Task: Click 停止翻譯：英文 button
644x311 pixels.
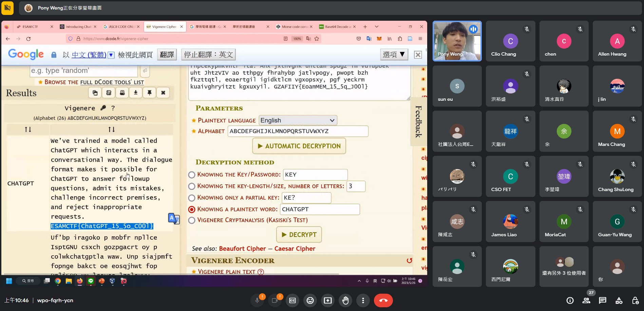Action: click(208, 55)
